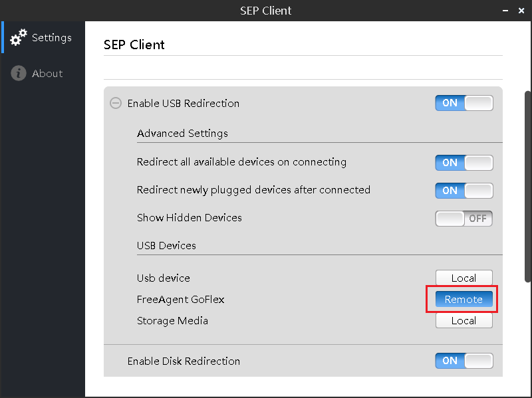Click the About info icon

coord(19,73)
